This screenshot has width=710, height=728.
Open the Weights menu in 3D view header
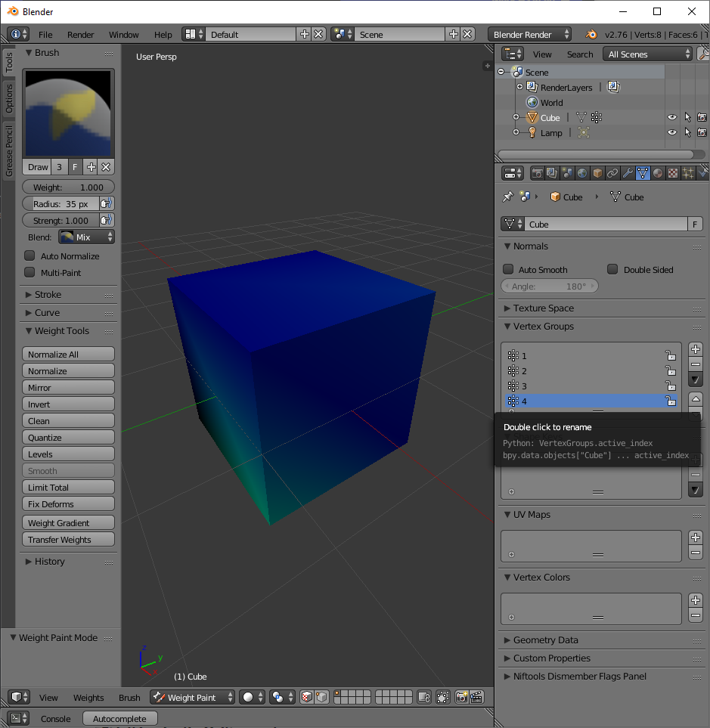click(88, 697)
